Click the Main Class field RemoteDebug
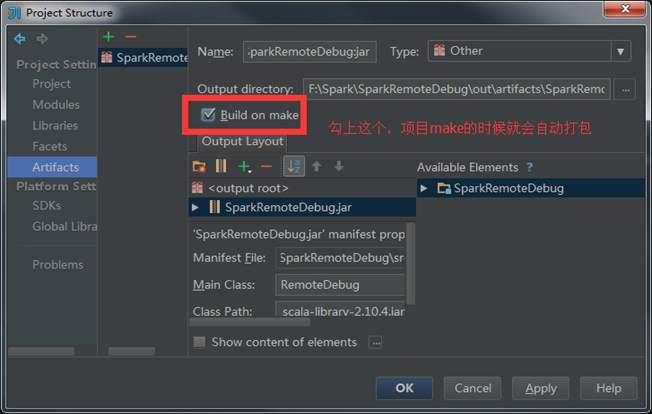Viewport: 652px width, 414px height. pyautogui.click(x=340, y=285)
